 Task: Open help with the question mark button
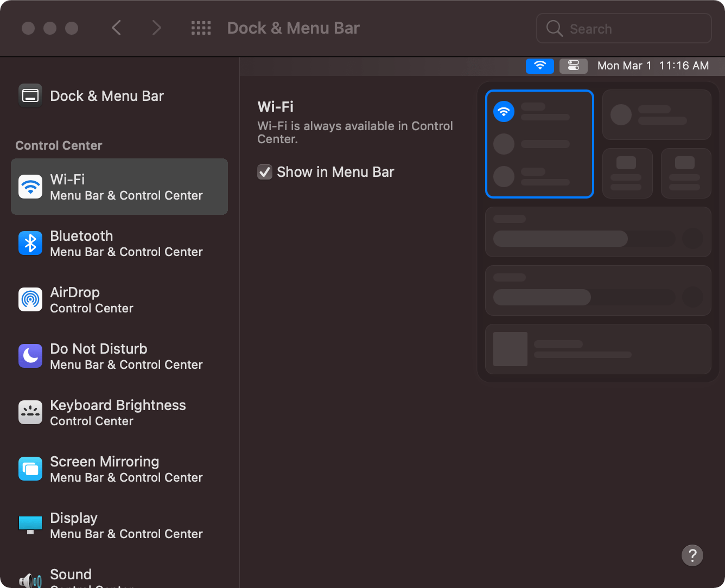[x=692, y=555]
